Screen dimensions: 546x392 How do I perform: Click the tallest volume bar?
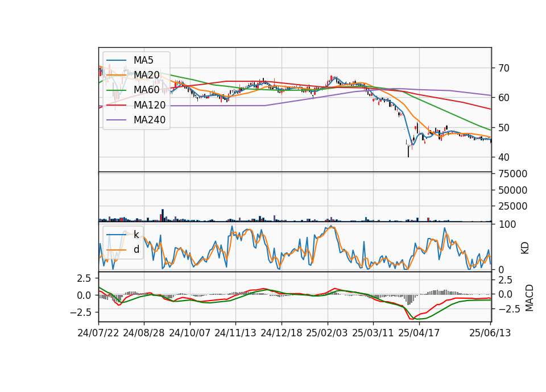[163, 215]
